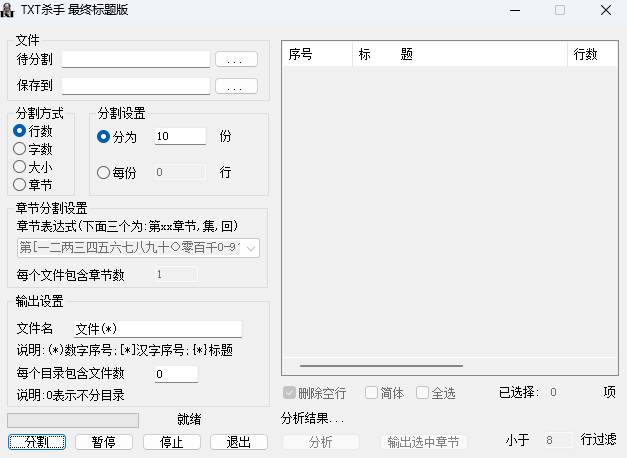Viewport: 627px width, 458px height.
Task: Select 大小 split method
Action: 19,167
